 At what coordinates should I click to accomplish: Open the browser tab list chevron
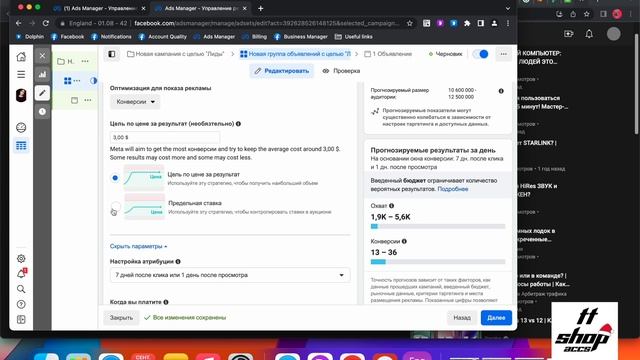pos(508,8)
